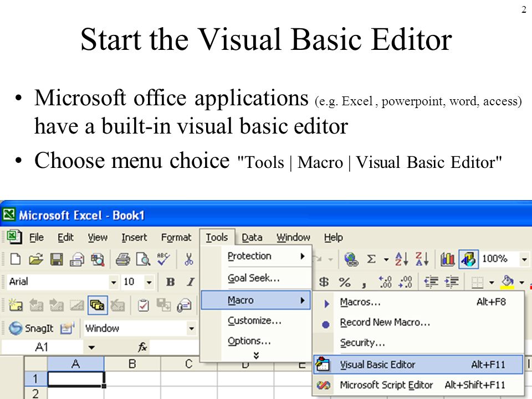Click column B header
The width and height of the screenshot is (532, 399).
click(132, 364)
